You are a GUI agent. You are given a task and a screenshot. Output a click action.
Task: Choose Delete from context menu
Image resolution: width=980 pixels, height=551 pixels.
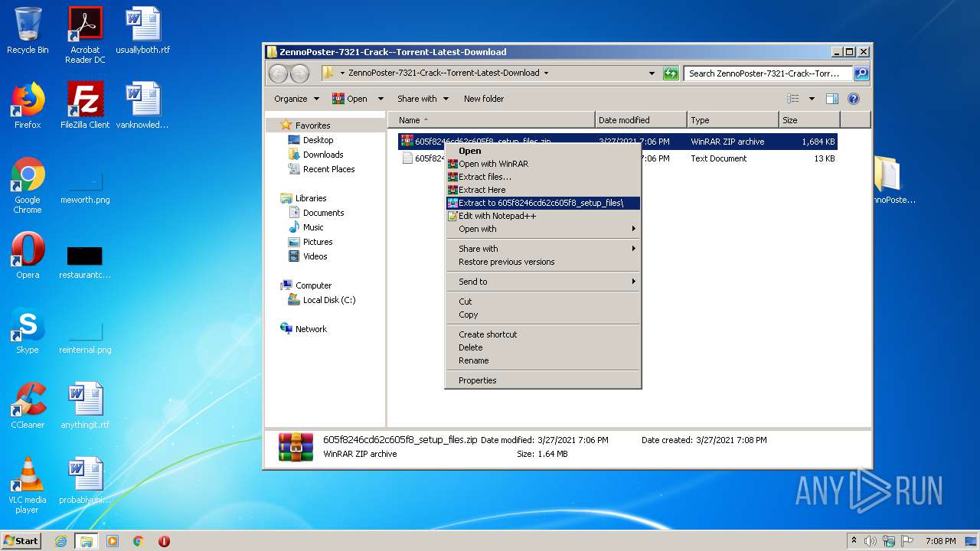coord(543,347)
